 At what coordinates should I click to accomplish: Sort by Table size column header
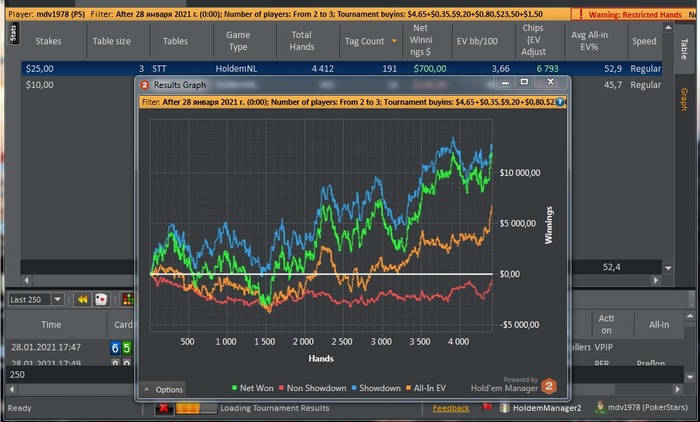pyautogui.click(x=112, y=41)
